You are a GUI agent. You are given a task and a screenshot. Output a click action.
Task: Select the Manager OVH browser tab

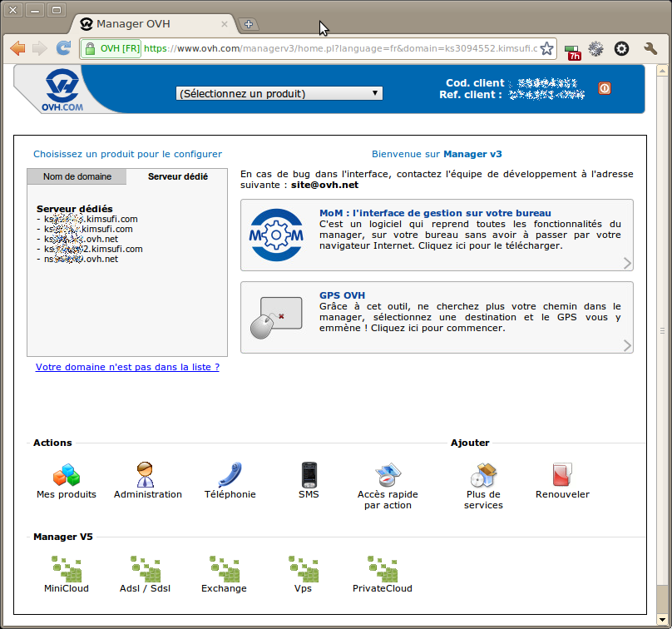(152, 24)
